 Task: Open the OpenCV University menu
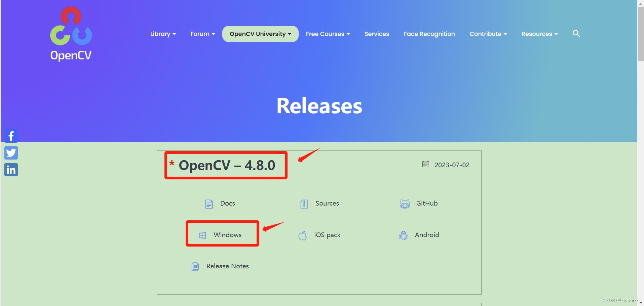pyautogui.click(x=260, y=34)
